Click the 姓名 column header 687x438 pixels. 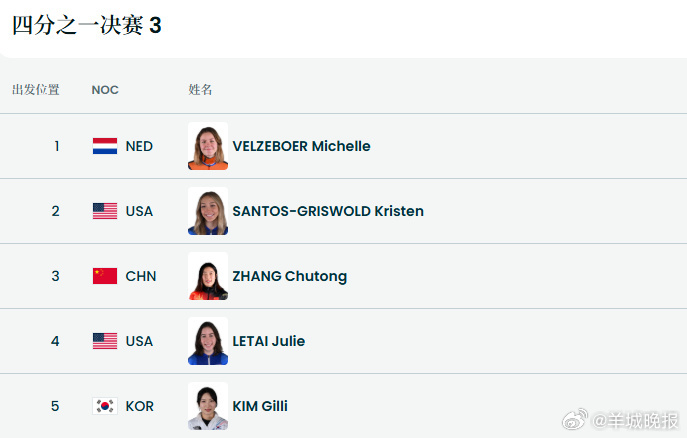pyautogui.click(x=201, y=90)
